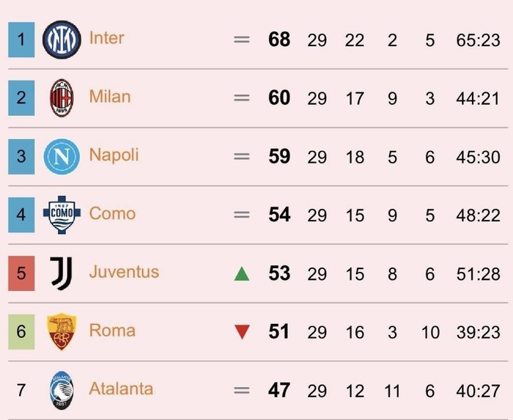
Task: Click Juventus green up arrow indicator
Action: (242, 274)
